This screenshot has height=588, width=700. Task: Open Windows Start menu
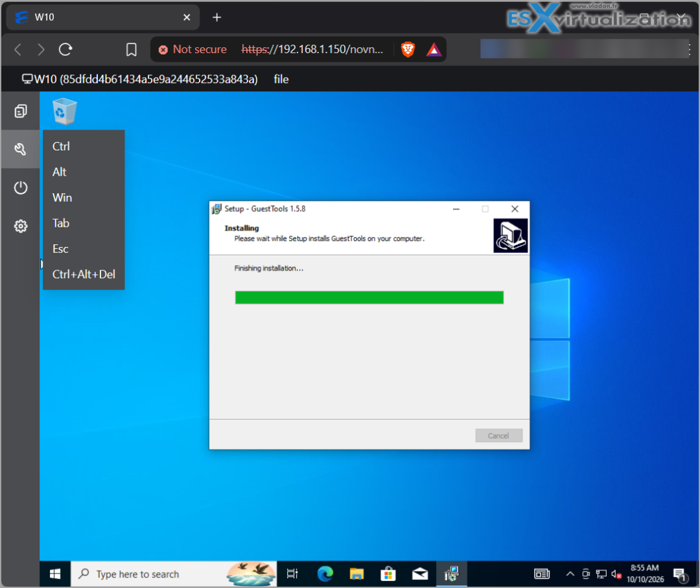(x=55, y=574)
